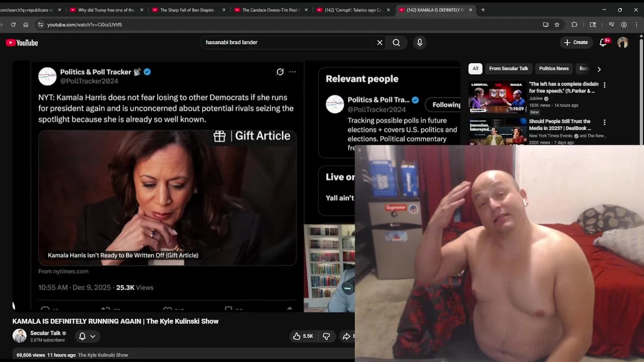Click install/cast icon in address bar
644x362 pixels.
[545, 25]
